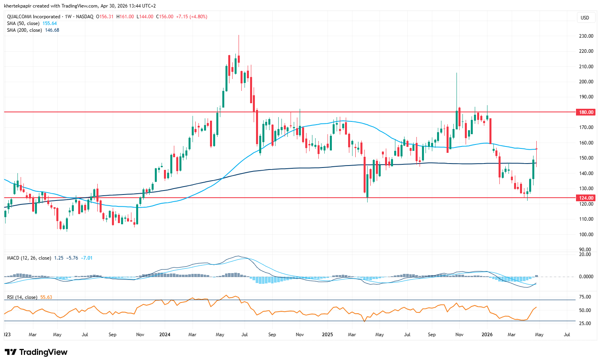Click the +7.15 (+4.80%) change readout

point(192,17)
